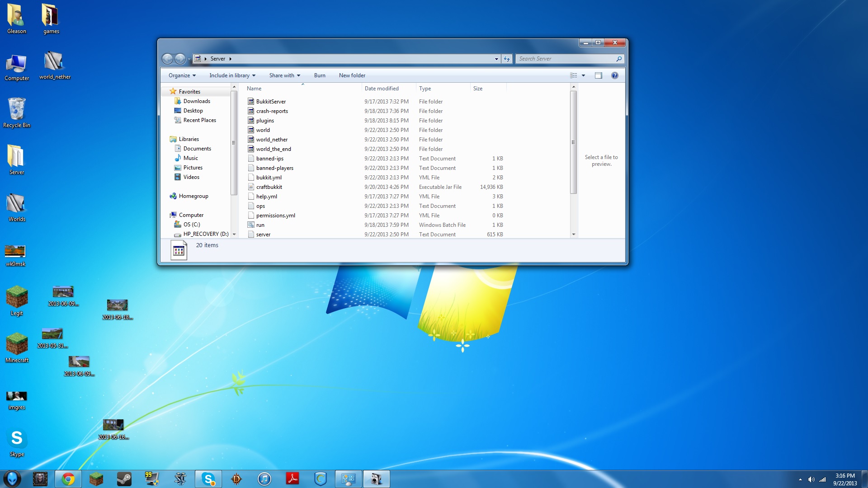Open the change-view dropdown arrow
The image size is (868, 488).
pos(583,75)
